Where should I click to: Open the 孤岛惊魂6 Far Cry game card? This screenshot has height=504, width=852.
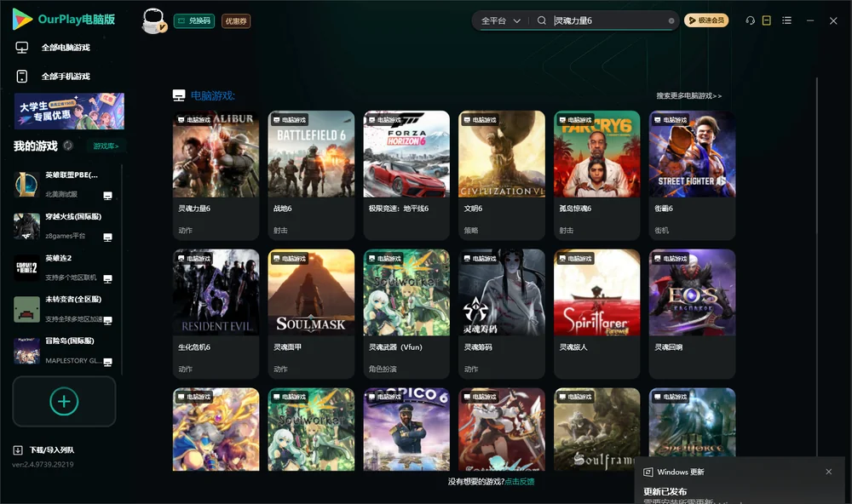596,175
